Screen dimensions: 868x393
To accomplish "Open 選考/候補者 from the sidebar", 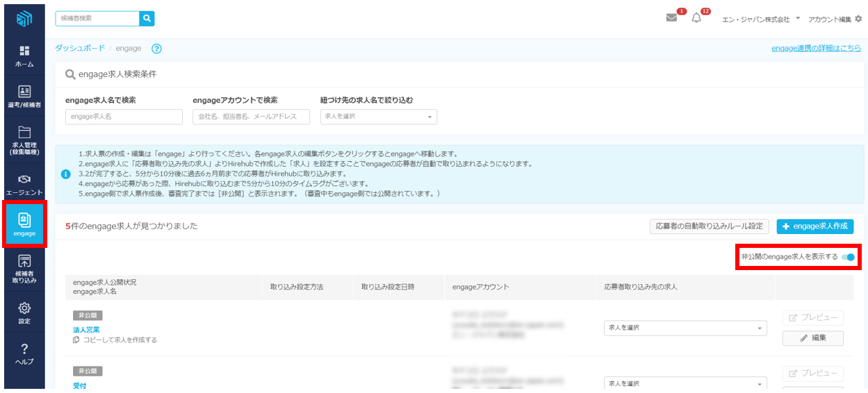I will click(24, 97).
